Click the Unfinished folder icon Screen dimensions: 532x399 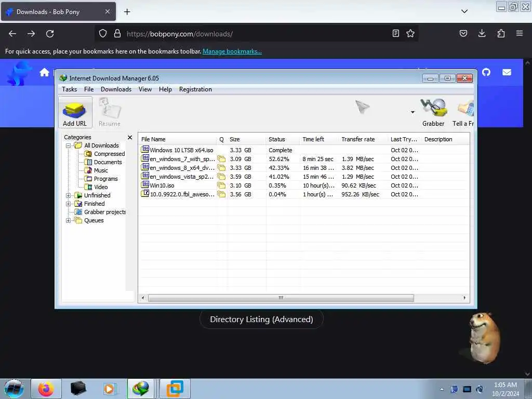(x=78, y=195)
